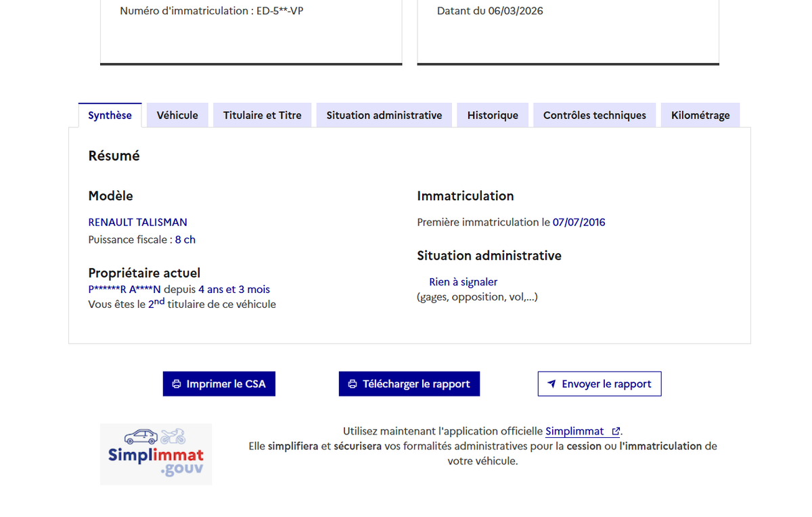This screenshot has width=812, height=517.
Task: Click the Datant du 06/03/2026 text
Action: coord(490,11)
